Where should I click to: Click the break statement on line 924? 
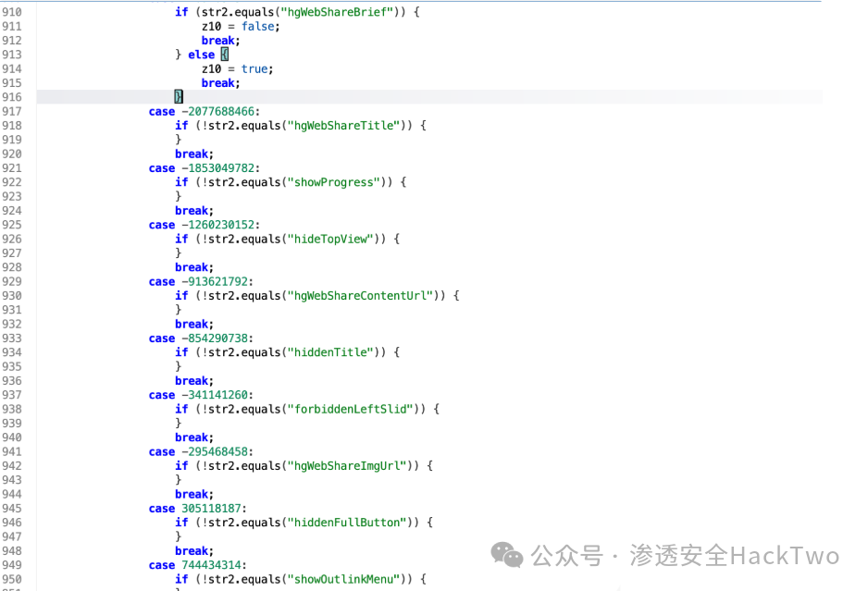pyautogui.click(x=193, y=211)
